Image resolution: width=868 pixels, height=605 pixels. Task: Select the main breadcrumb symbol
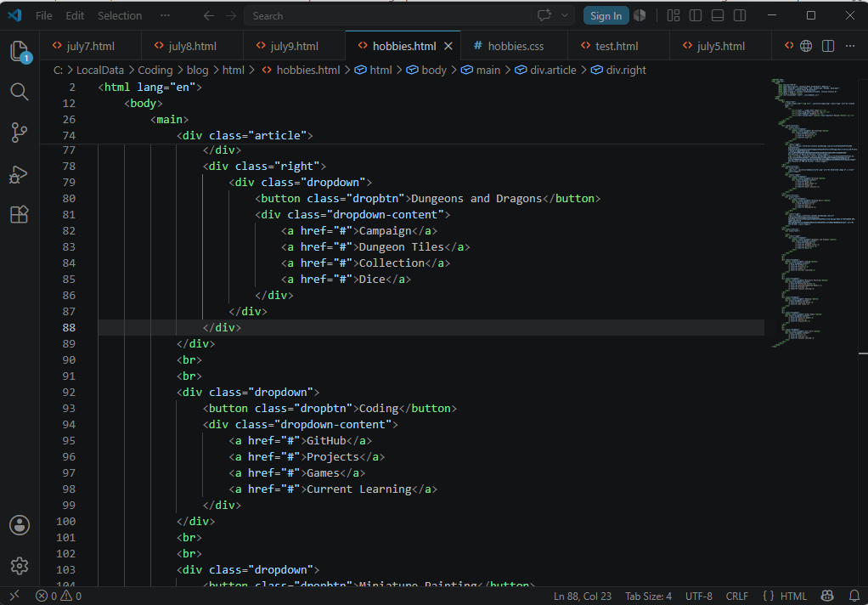[481, 71]
